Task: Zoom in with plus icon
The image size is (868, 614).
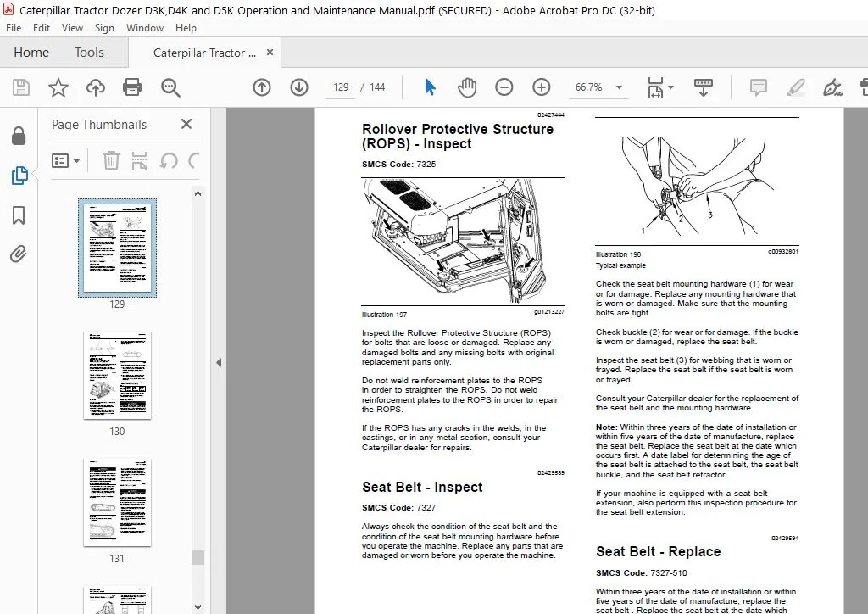Action: click(x=542, y=87)
